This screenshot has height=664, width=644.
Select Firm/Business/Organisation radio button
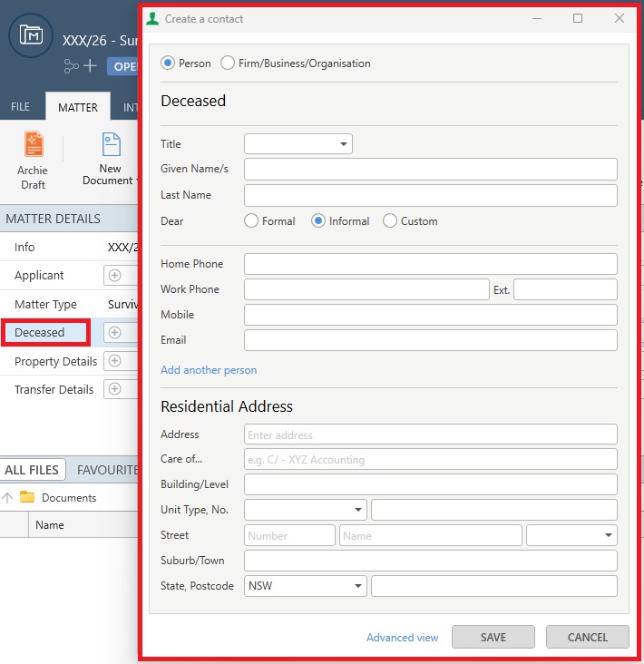pyautogui.click(x=228, y=63)
